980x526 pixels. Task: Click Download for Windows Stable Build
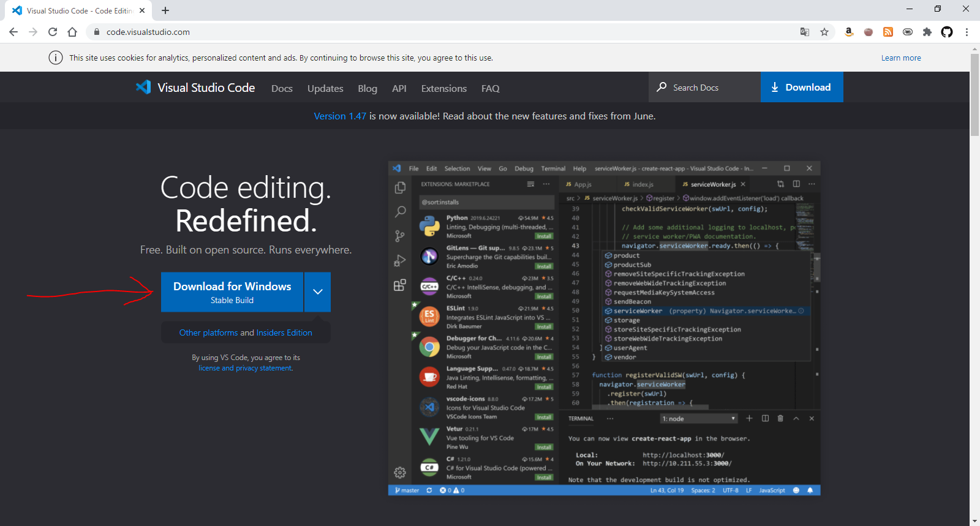(x=232, y=292)
